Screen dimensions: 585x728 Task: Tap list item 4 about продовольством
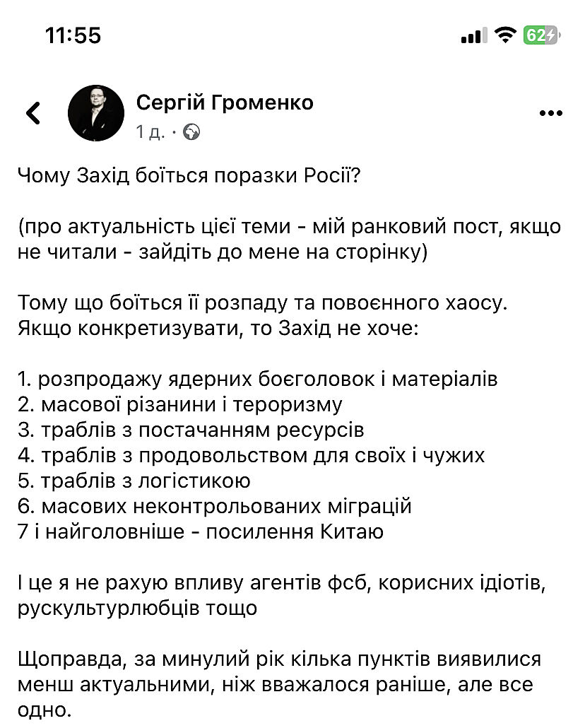click(x=252, y=456)
